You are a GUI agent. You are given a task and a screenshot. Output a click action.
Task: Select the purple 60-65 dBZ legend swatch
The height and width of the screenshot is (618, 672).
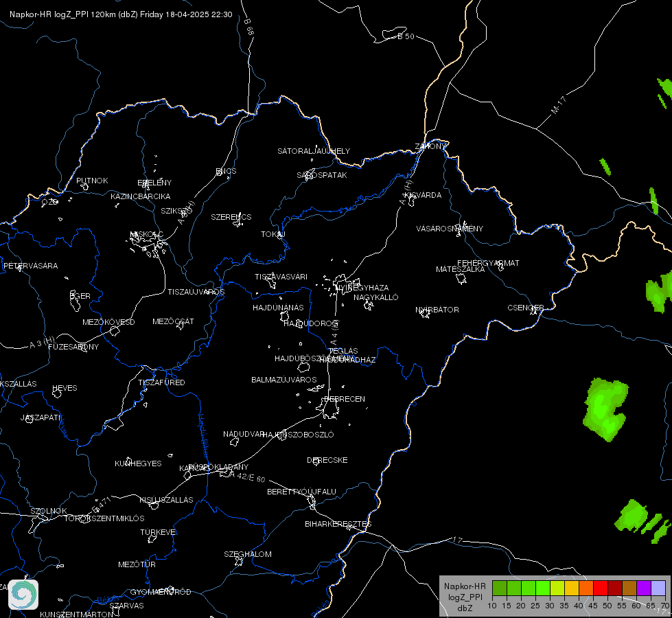click(644, 588)
